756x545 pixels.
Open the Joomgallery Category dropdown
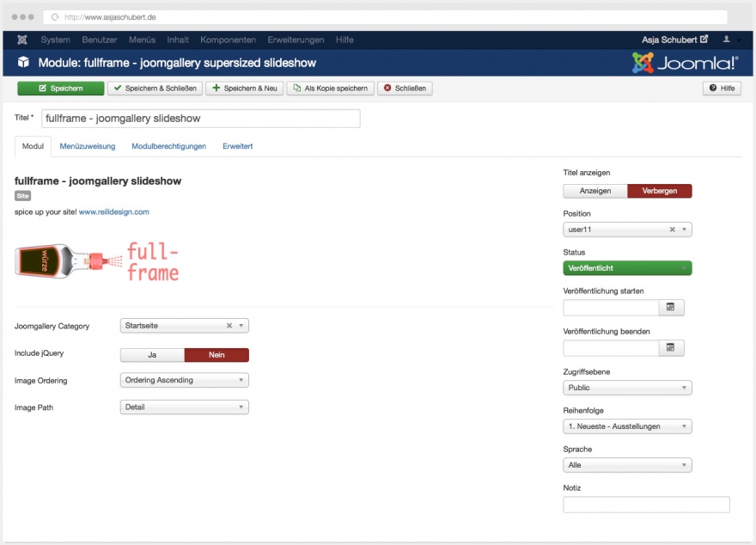[x=184, y=326]
